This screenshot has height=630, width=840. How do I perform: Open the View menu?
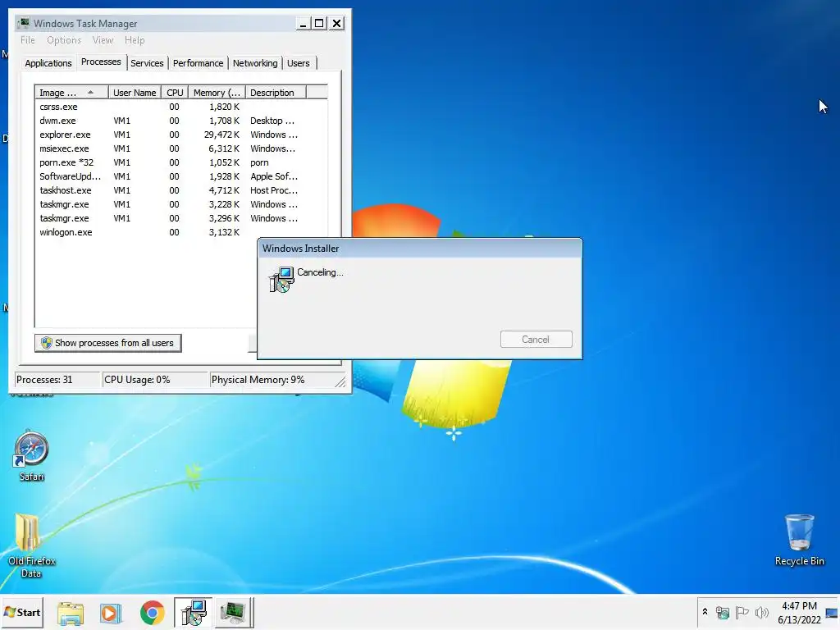coord(103,40)
